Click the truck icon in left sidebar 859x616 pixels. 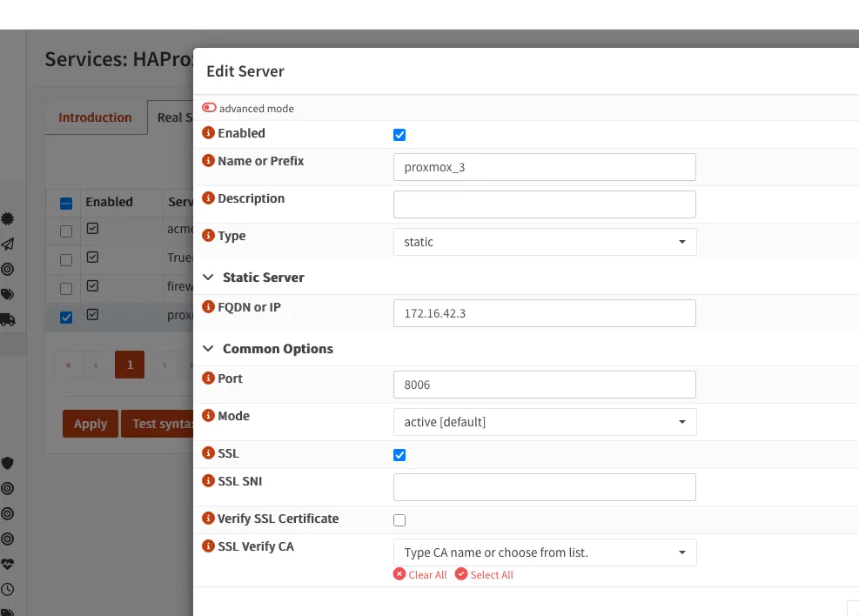click(x=8, y=319)
